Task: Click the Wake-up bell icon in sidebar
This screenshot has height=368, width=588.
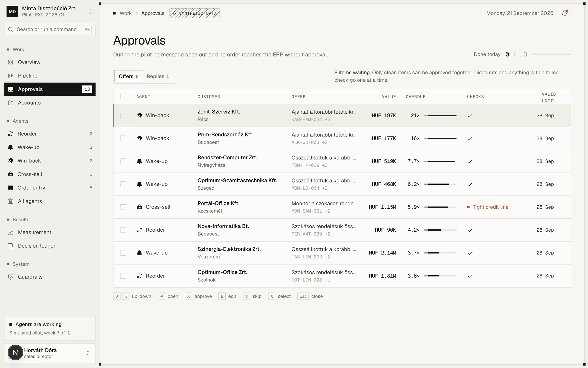Action: [x=10, y=147]
